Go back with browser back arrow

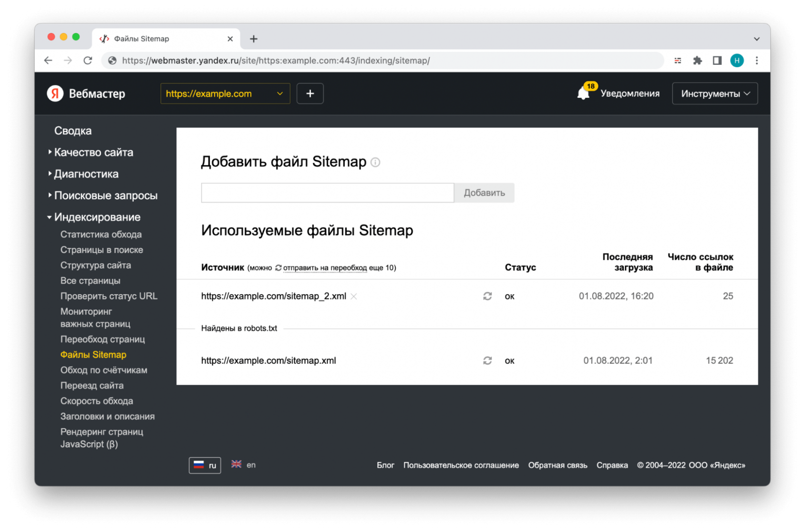pos(48,61)
